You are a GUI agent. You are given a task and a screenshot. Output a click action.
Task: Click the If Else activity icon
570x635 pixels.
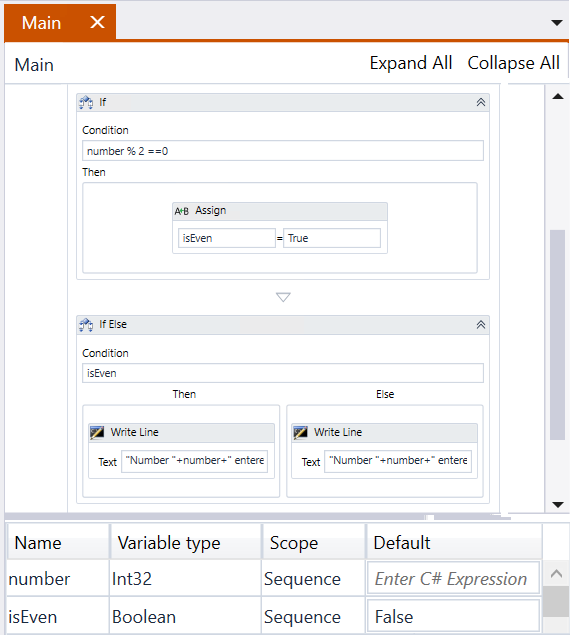point(86,325)
